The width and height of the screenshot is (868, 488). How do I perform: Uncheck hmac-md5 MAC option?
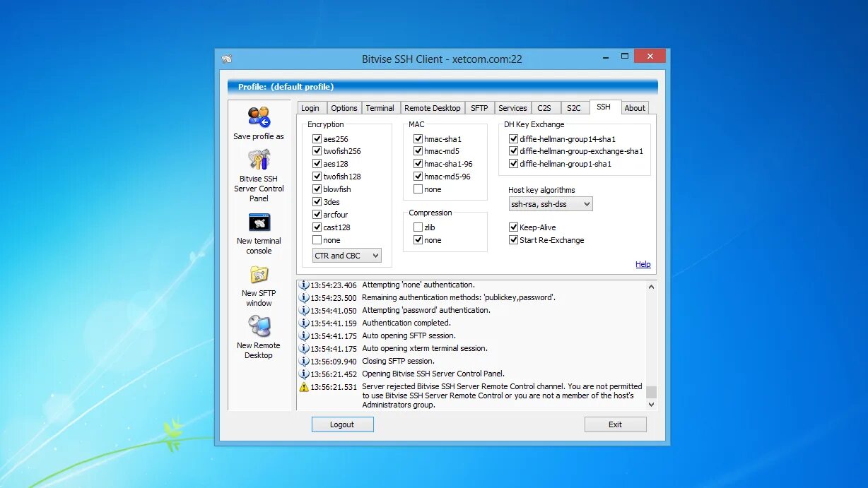click(x=418, y=151)
